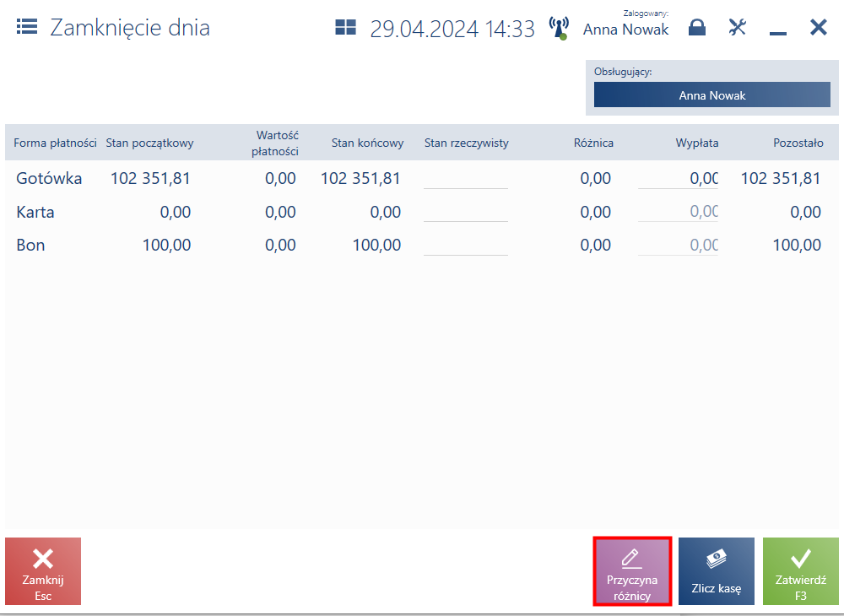Click the Wypłata column header
Screen dimensions: 844x616
pos(697,143)
